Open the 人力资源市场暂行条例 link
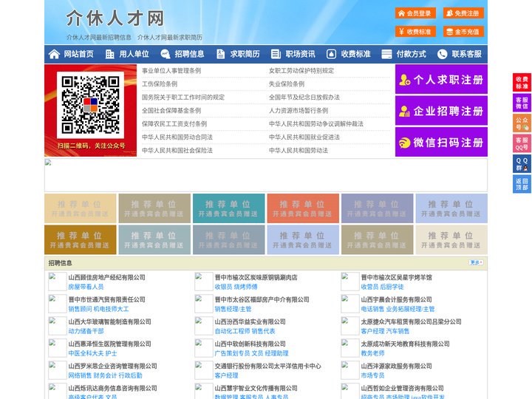This screenshot has height=399, width=532. (x=299, y=110)
